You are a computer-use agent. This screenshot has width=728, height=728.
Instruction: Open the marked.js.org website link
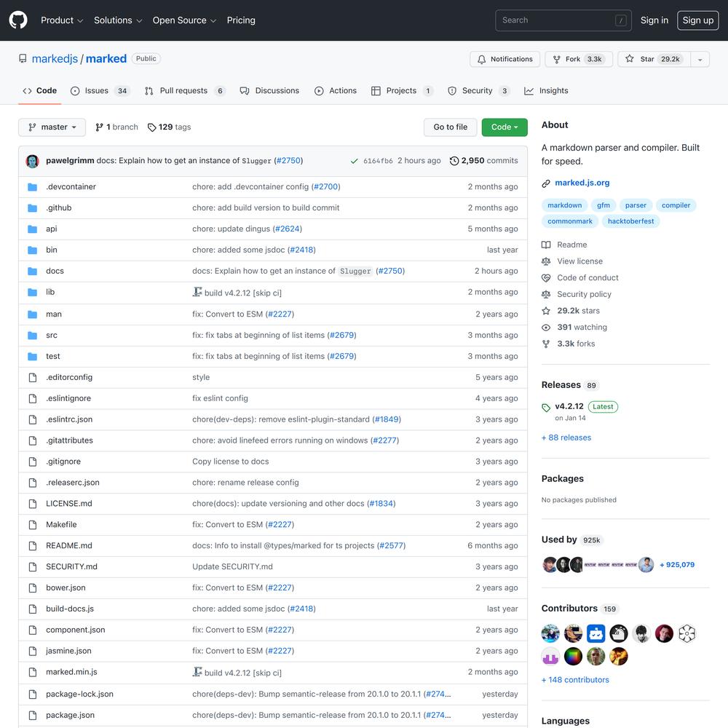582,183
